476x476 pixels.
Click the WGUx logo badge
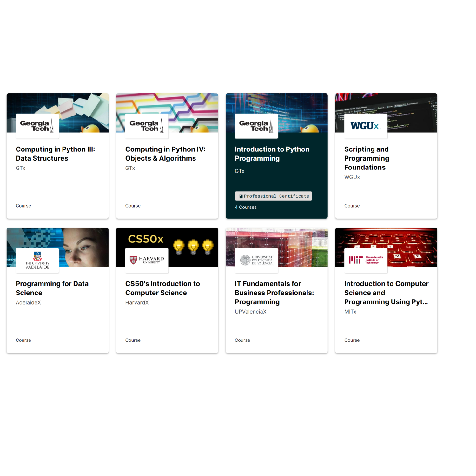point(366,126)
